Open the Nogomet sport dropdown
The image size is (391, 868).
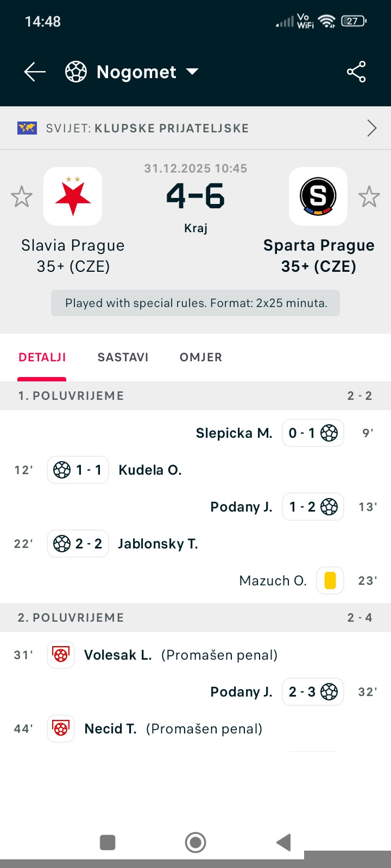pos(192,72)
